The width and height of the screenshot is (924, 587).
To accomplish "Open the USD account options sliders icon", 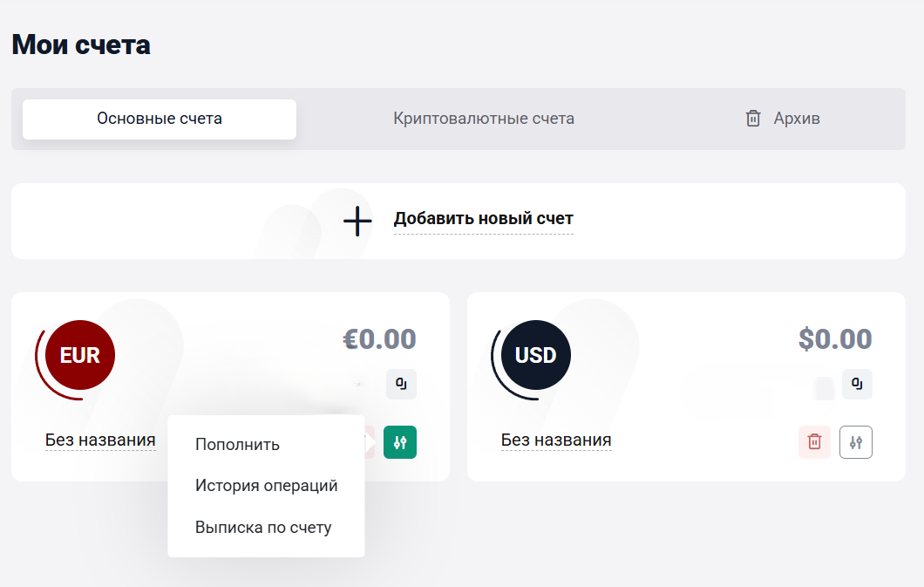I will click(856, 442).
